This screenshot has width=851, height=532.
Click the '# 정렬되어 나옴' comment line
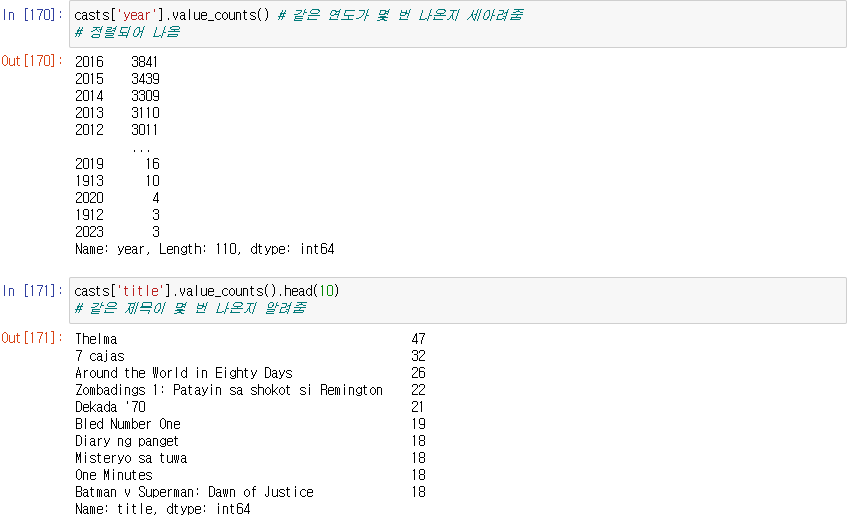coord(127,32)
